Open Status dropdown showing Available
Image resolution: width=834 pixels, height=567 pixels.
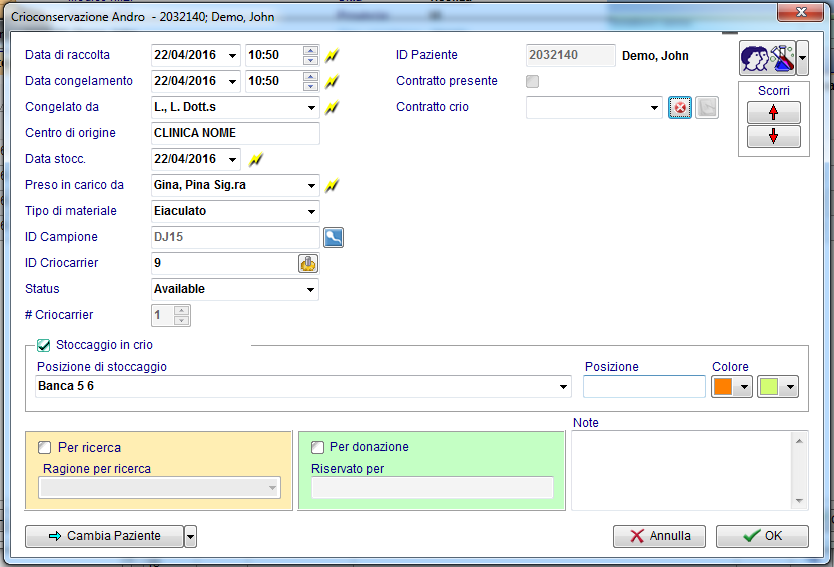point(310,290)
